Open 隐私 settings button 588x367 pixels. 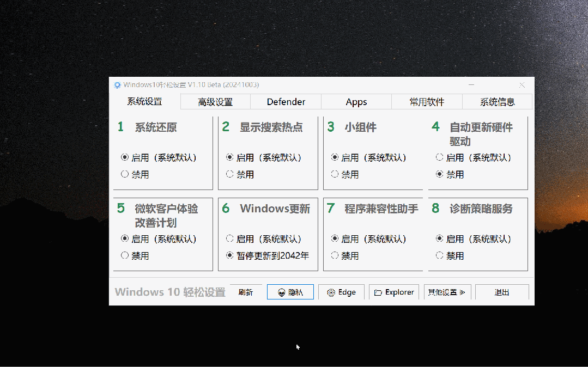(x=290, y=292)
